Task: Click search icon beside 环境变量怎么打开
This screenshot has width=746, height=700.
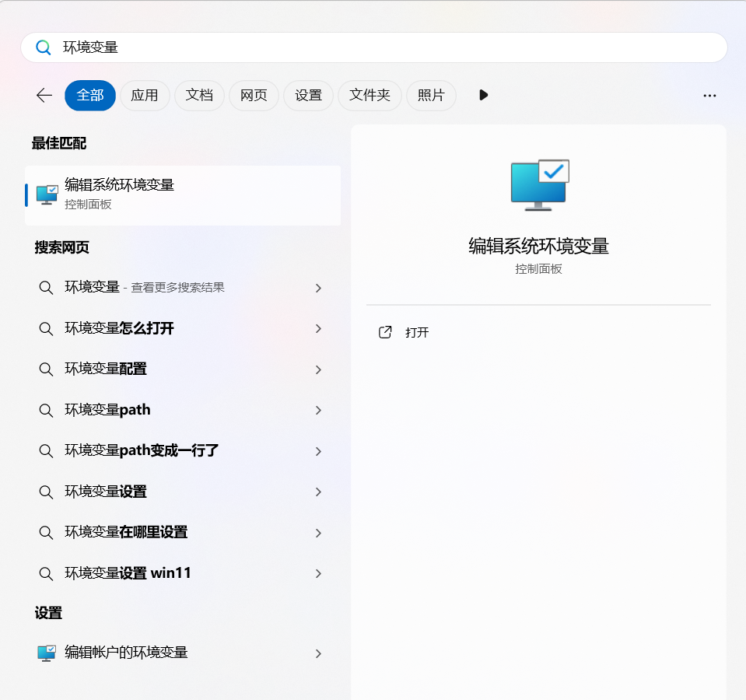Action: [x=46, y=328]
